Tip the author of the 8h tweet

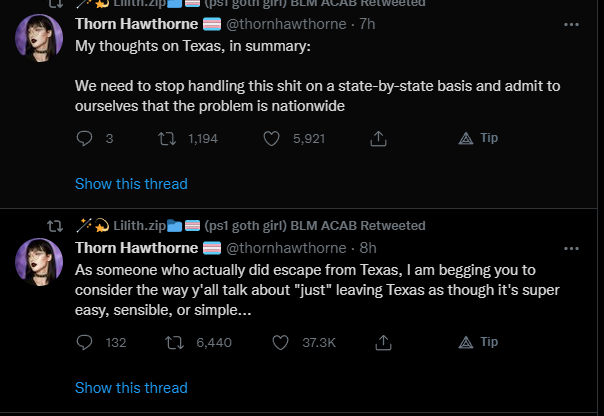tap(478, 342)
